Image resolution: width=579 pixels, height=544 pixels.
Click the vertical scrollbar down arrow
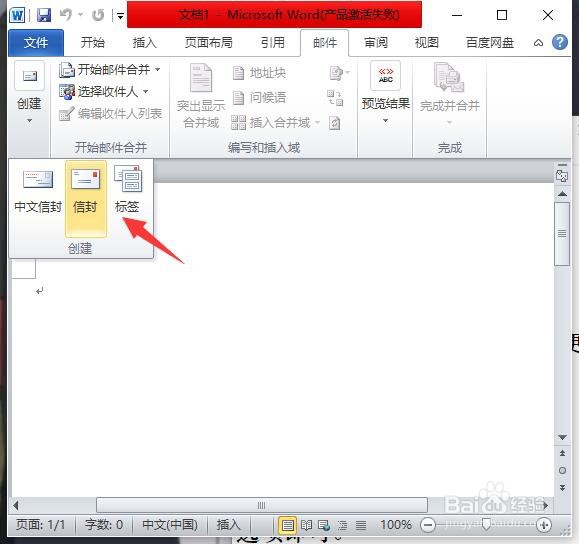pyautogui.click(x=562, y=437)
